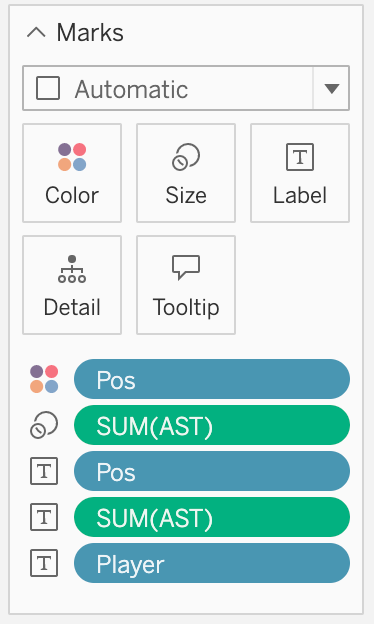The height and width of the screenshot is (624, 374).
Task: Select the green SUM(AST) pill on the size row
Action: [x=212, y=425]
